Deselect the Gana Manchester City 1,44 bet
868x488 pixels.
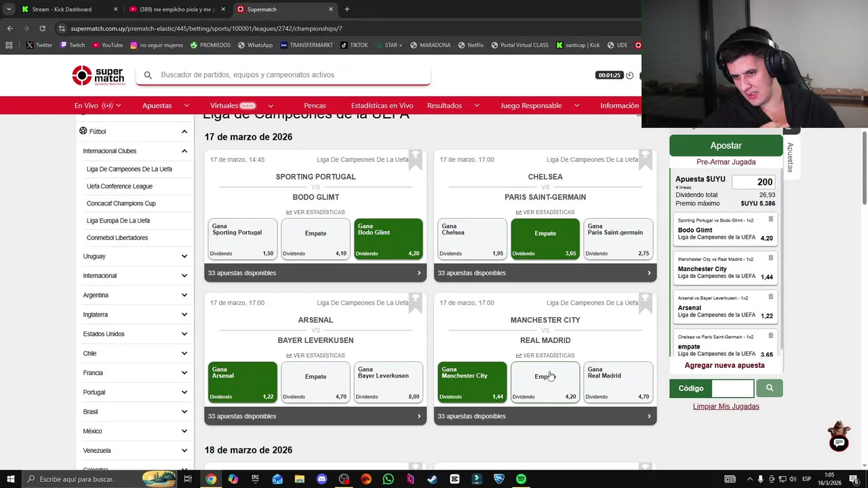click(472, 382)
